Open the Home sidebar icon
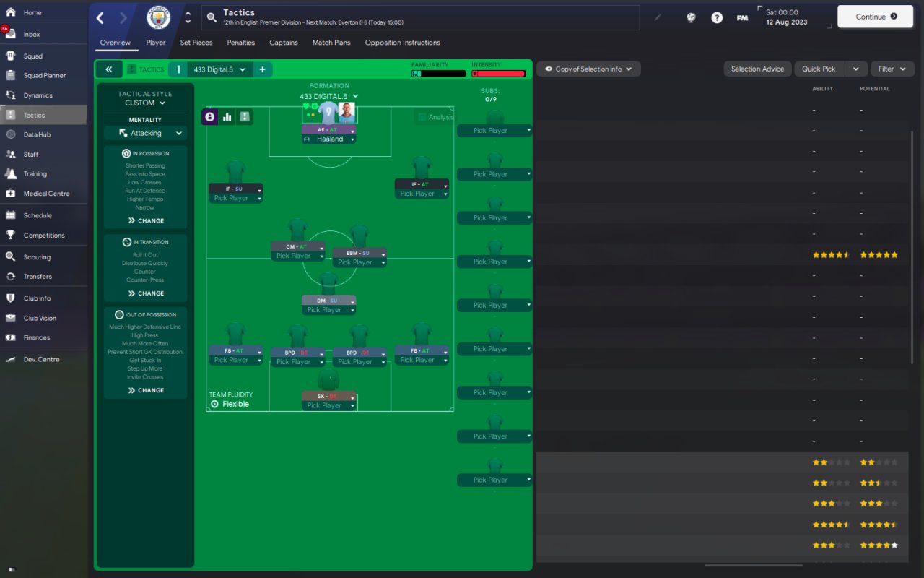Viewport: 924px width, 578px height. tap(11, 12)
